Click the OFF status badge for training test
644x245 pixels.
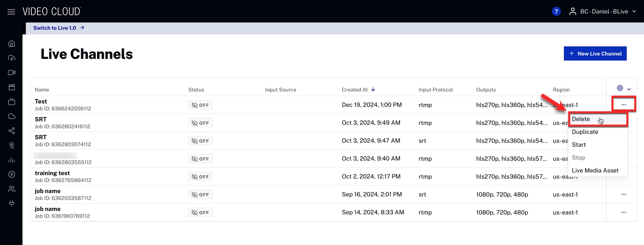[x=200, y=177]
